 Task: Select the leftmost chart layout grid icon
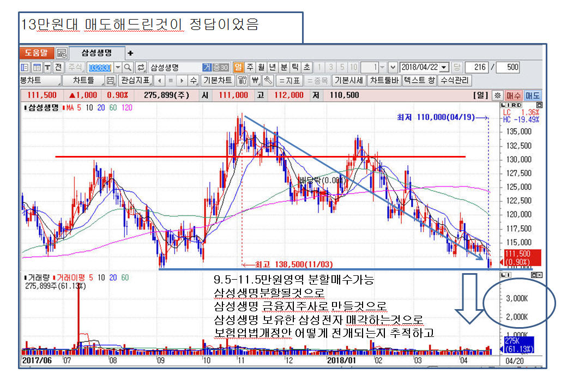coord(25,68)
